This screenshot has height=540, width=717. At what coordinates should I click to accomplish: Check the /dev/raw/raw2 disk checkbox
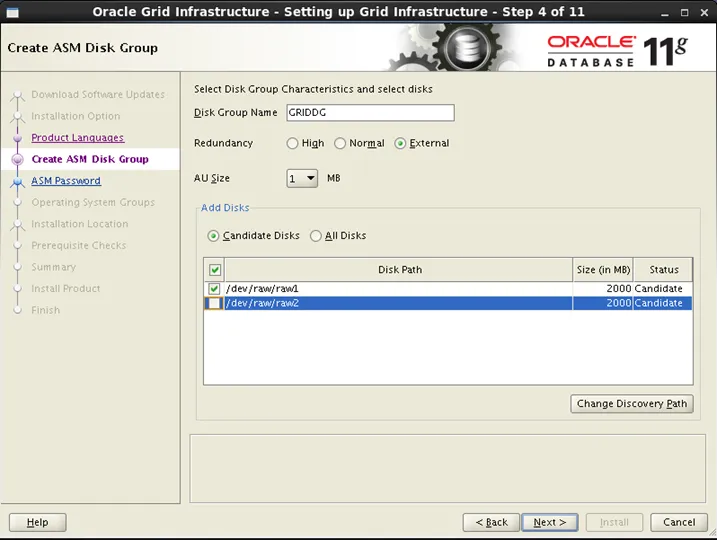pyautogui.click(x=214, y=304)
